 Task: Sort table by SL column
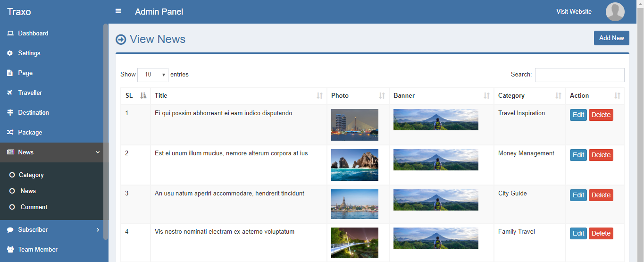point(136,96)
